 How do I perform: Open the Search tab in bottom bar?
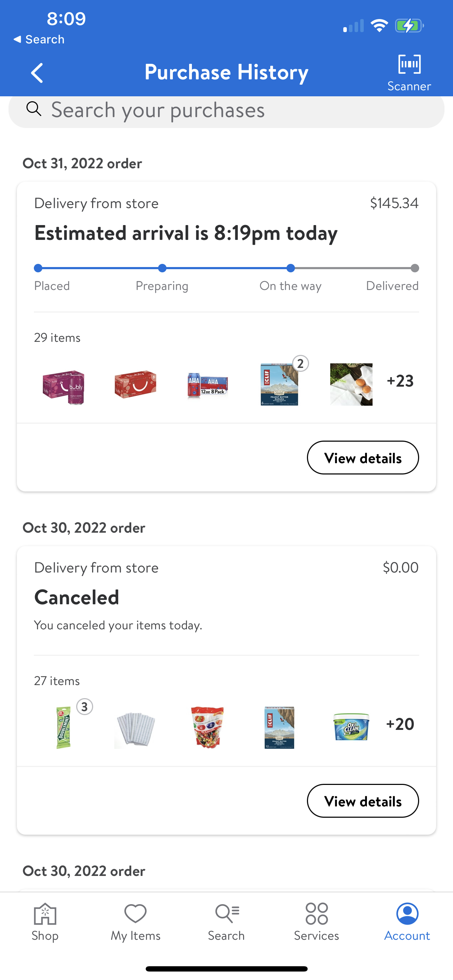click(x=226, y=921)
